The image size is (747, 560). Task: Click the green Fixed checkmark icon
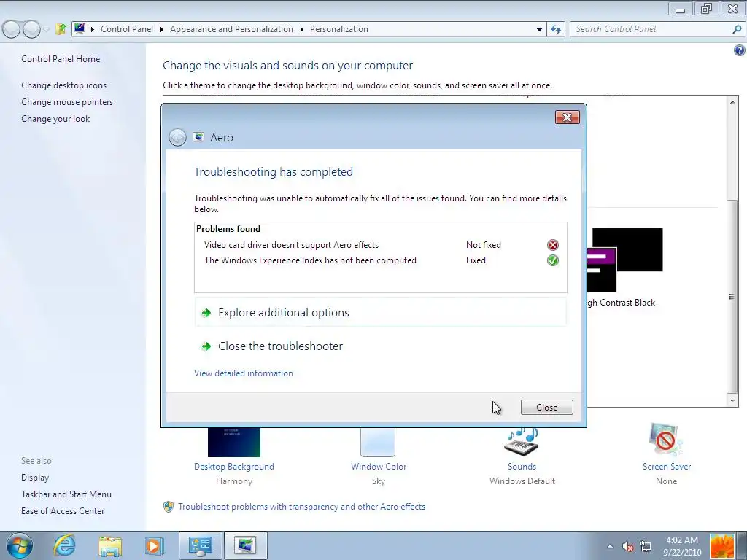pos(553,260)
